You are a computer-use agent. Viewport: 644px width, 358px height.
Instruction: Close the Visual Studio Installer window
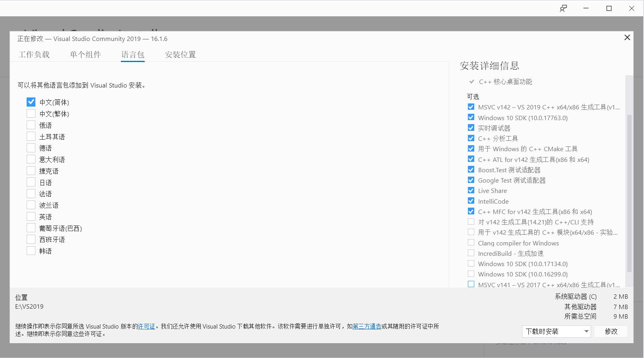coord(632,8)
